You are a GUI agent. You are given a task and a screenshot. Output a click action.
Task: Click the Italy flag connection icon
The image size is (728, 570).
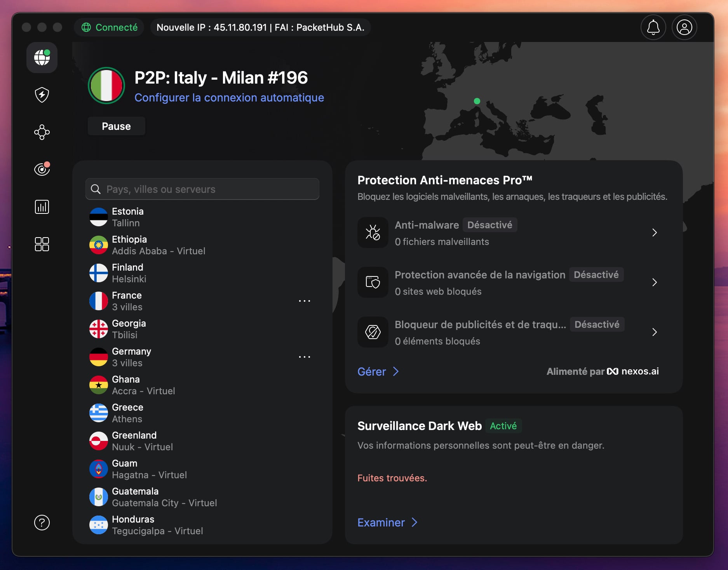tap(106, 86)
